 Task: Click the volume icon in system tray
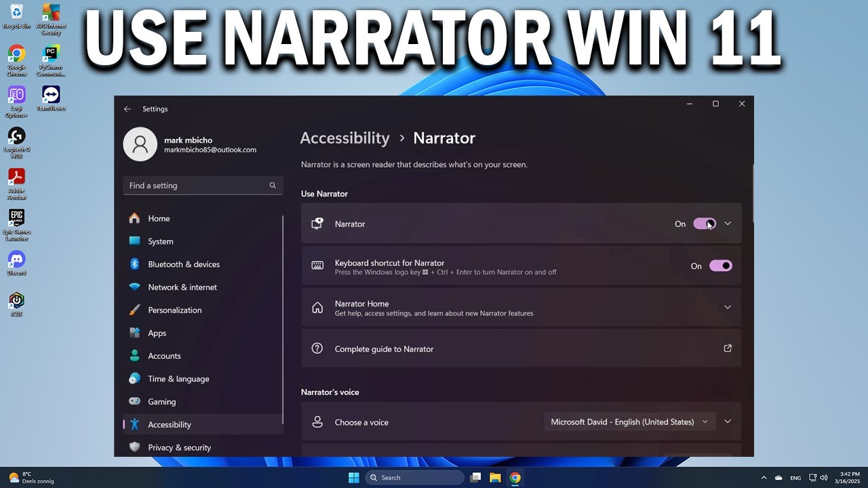(824, 478)
